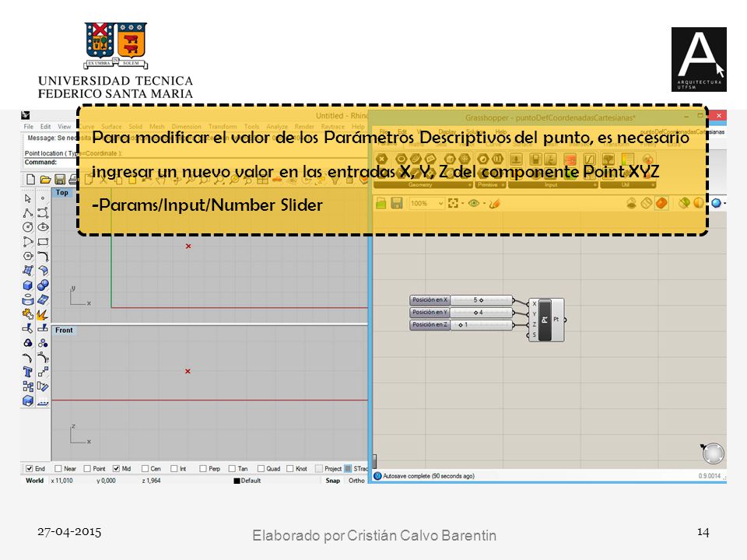Activate the Ellipse tool in Rhino
The height and width of the screenshot is (560, 747).
(43, 227)
